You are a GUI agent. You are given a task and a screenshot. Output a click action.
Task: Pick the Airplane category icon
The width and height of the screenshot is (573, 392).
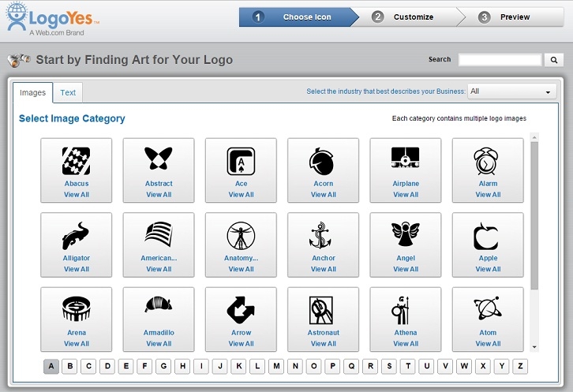(405, 160)
